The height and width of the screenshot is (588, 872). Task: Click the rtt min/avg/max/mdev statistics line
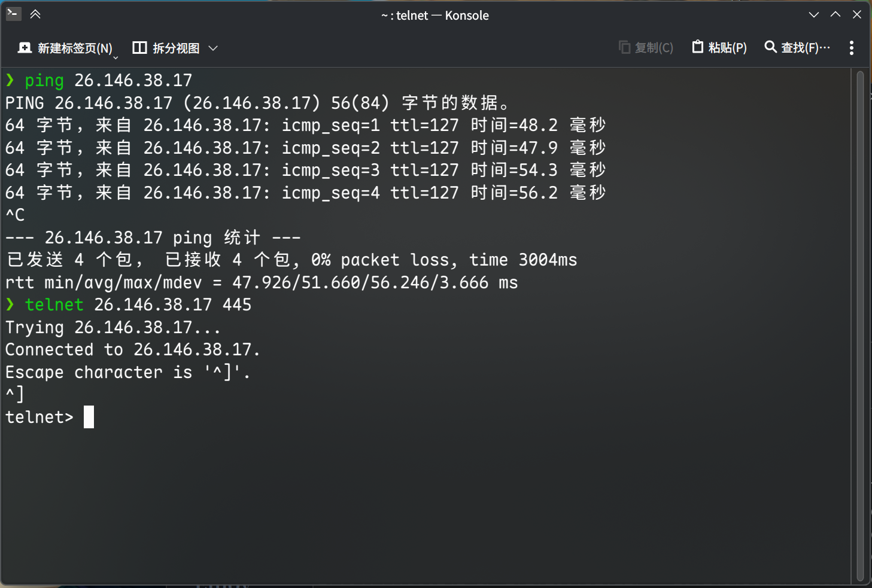(x=262, y=282)
